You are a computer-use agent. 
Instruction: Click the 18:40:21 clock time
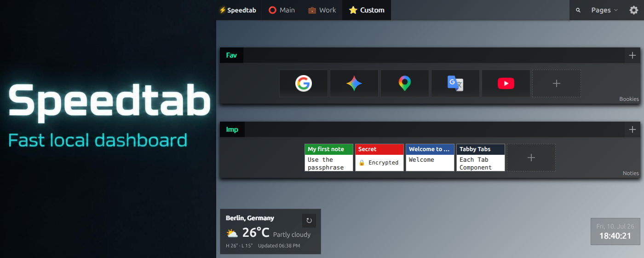pyautogui.click(x=615, y=236)
